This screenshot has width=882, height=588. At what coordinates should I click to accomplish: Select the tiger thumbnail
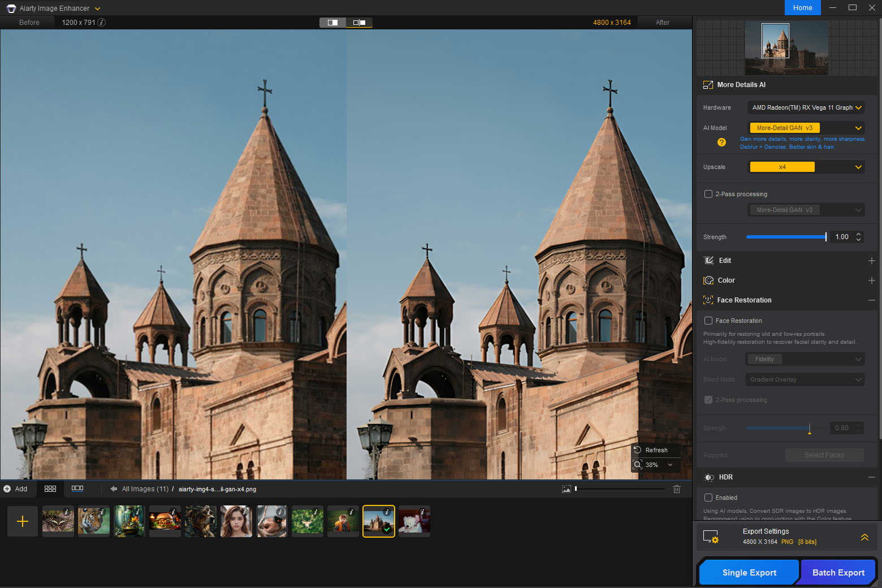(x=94, y=521)
